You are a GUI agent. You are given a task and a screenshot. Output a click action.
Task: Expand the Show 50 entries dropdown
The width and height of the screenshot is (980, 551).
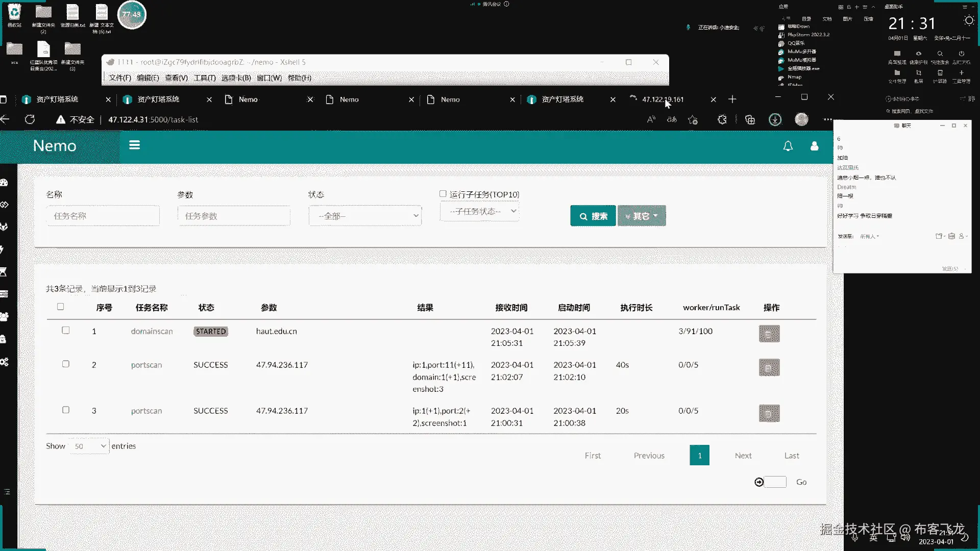[x=89, y=446]
